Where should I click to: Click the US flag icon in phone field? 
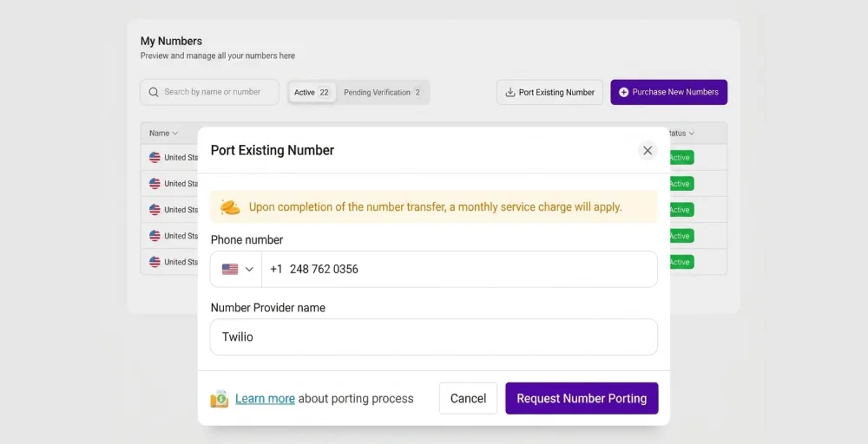[x=230, y=270]
